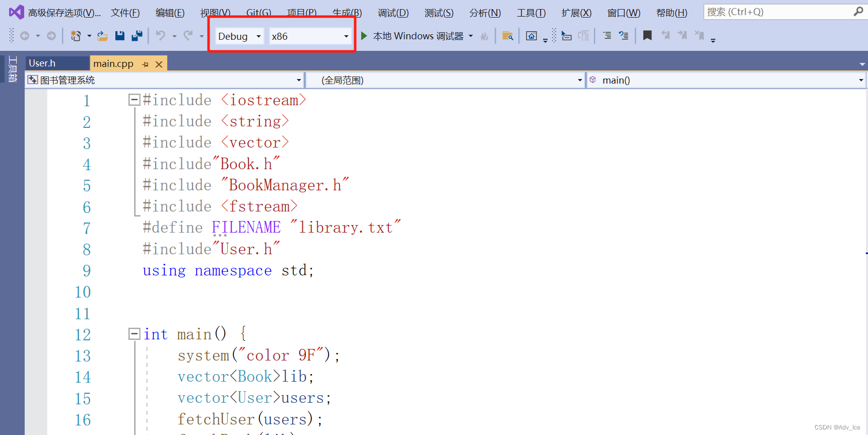Click the Navigate Backward arrow icon
Viewport: 868px width, 435px height.
click(25, 36)
